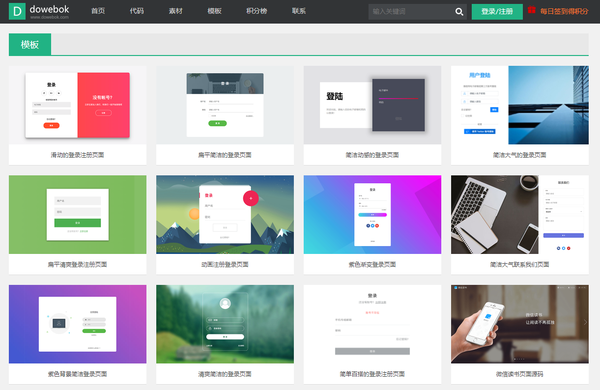Click the red gift icon
Viewport: 600px width, 390px height.
pos(532,10)
